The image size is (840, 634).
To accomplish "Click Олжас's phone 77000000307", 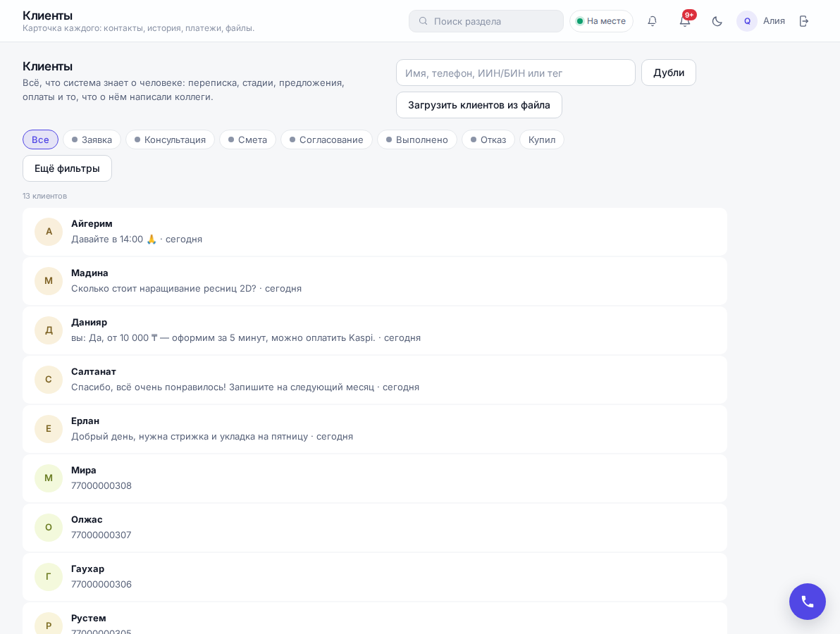I will click(101, 535).
